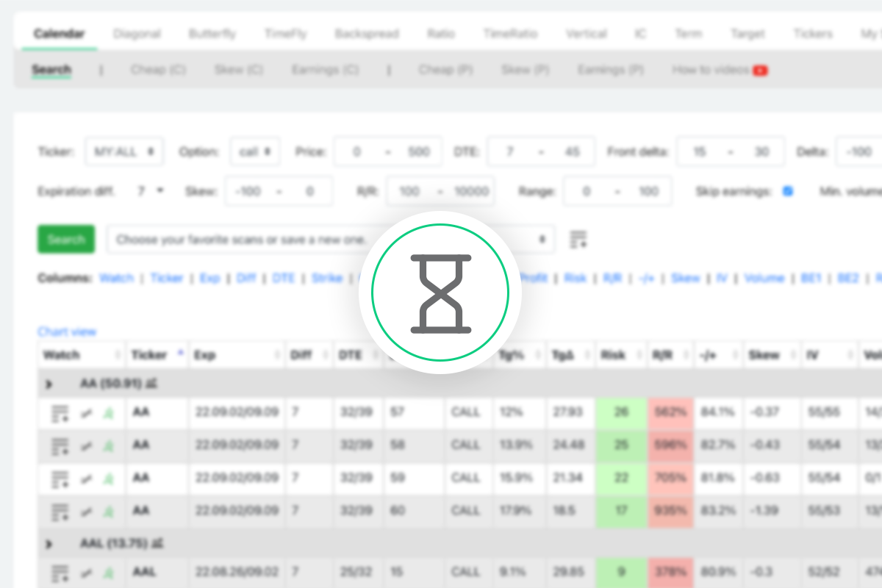Open line chart icon for AA strike 60
The width and height of the screenshot is (882, 588).
coord(87,511)
